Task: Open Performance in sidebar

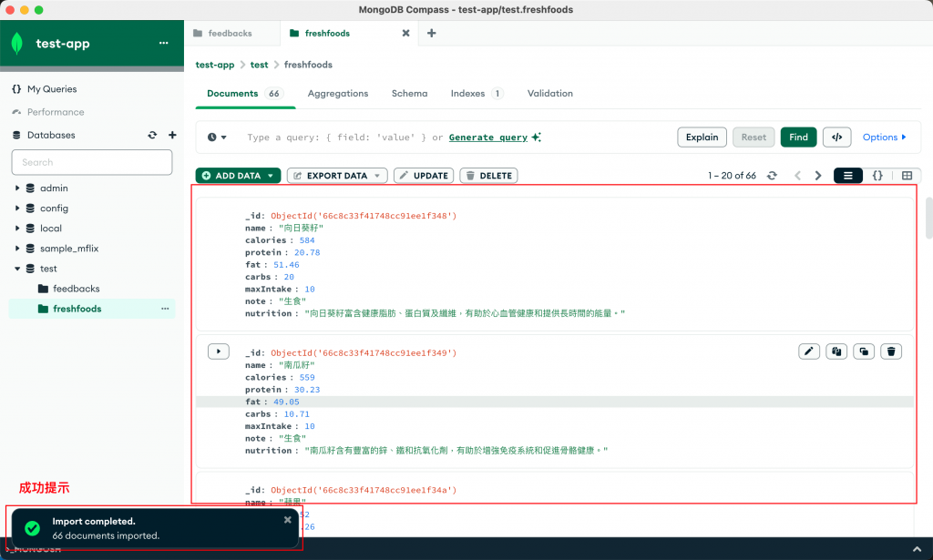Action: click(x=56, y=112)
